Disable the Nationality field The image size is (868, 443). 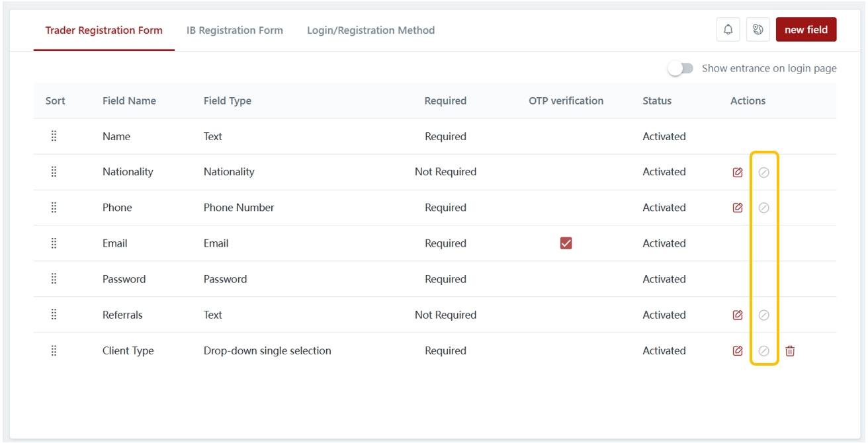coord(763,173)
